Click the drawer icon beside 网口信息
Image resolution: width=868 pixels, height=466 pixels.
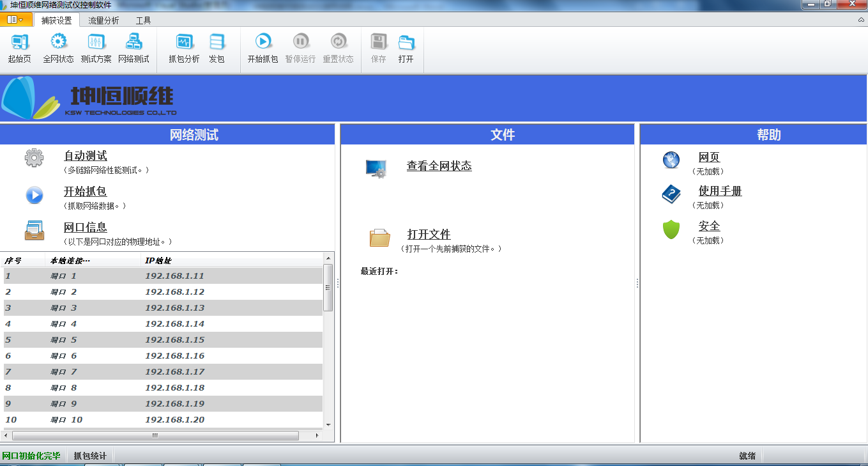(x=34, y=230)
